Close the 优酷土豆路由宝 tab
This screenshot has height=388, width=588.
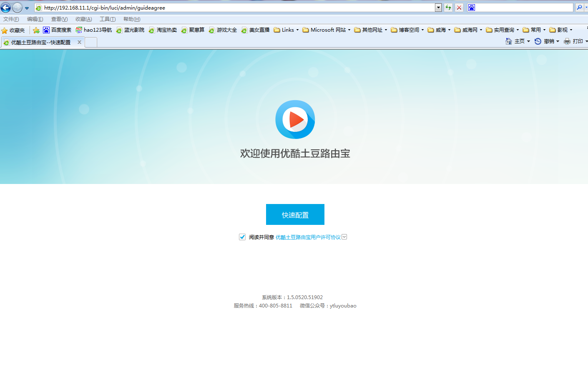[79, 42]
